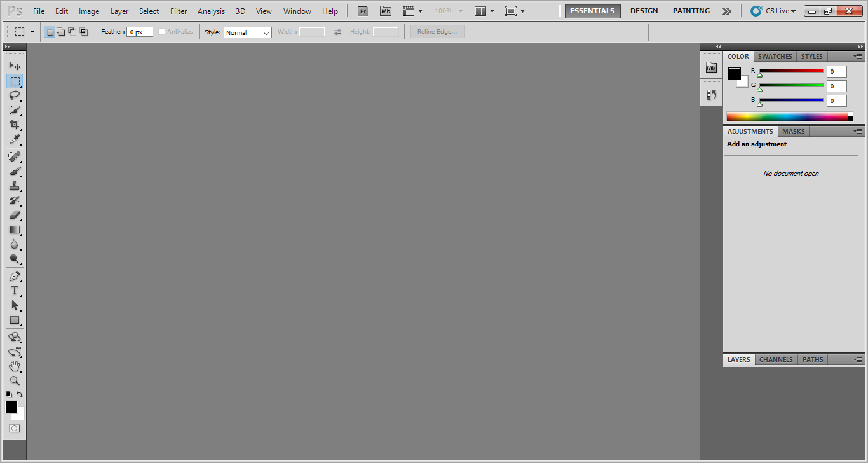868x463 pixels.
Task: Open the Style dropdown set to Normal
Action: click(247, 32)
